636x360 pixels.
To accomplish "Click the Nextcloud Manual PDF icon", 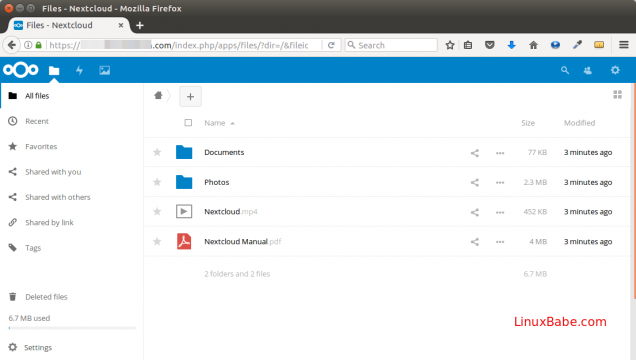I will click(x=184, y=241).
